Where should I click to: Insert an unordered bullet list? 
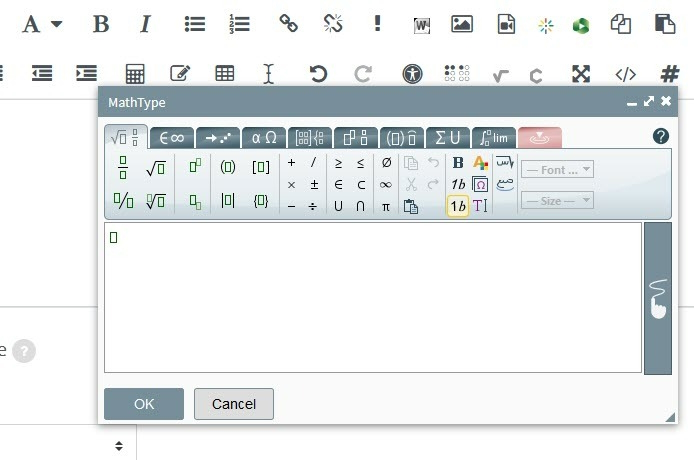tap(195, 24)
